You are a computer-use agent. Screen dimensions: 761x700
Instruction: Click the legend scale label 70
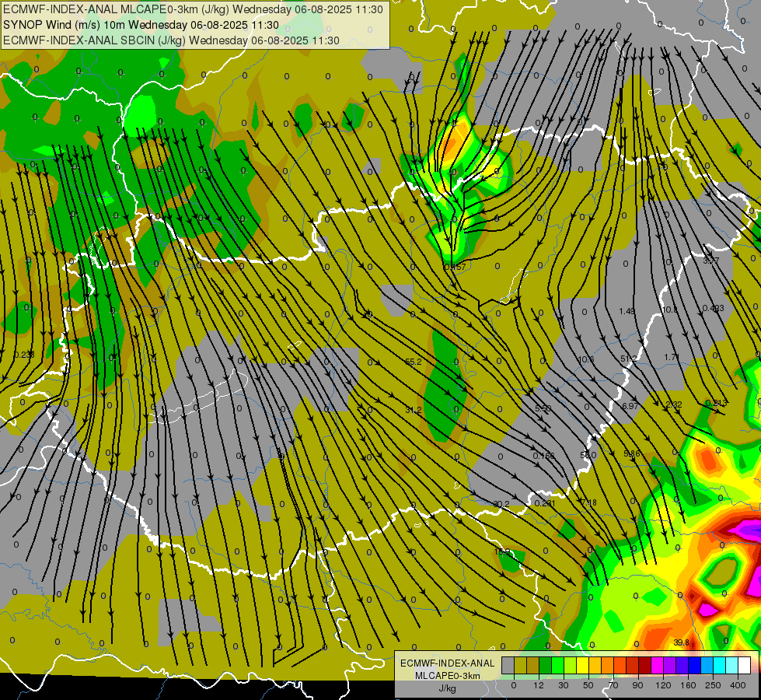(x=613, y=685)
